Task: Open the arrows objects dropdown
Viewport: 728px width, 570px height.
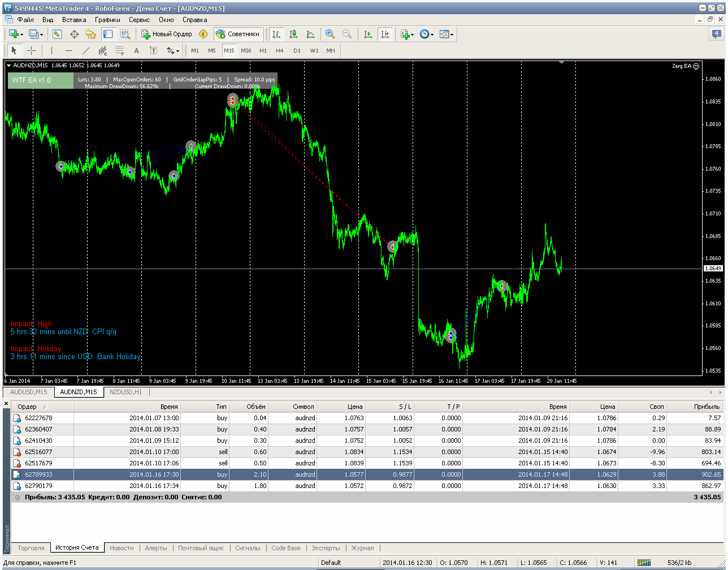Action: pos(172,50)
